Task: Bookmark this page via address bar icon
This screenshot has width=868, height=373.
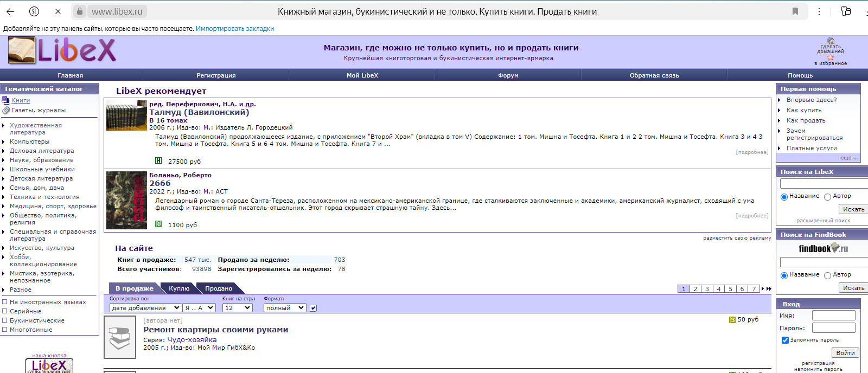Action: [x=795, y=11]
